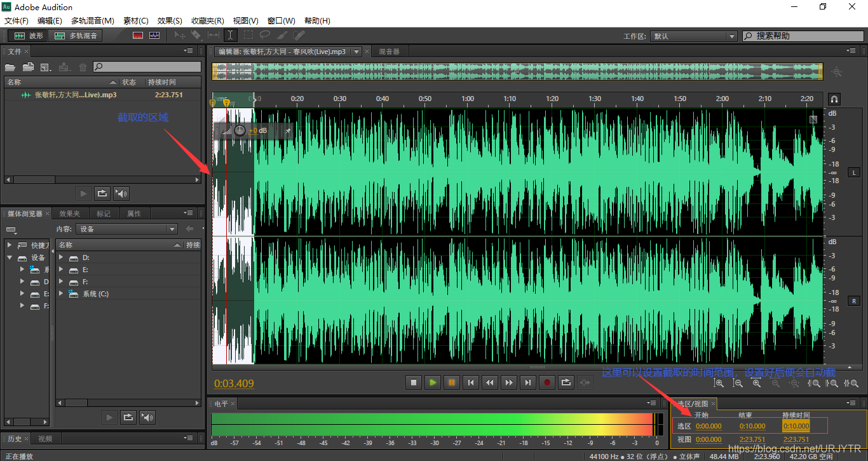Show the spectral frequency display

click(x=138, y=36)
